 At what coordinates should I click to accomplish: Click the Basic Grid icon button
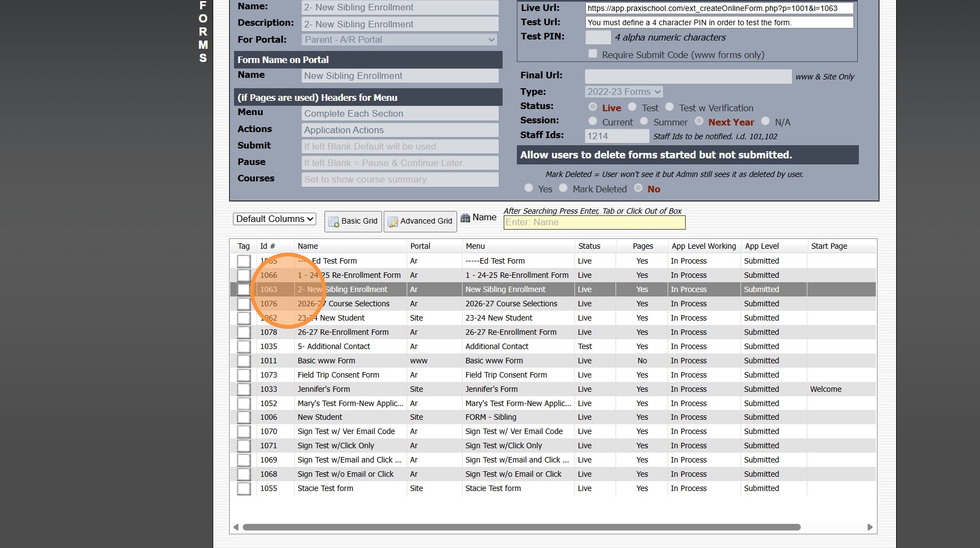click(x=353, y=221)
